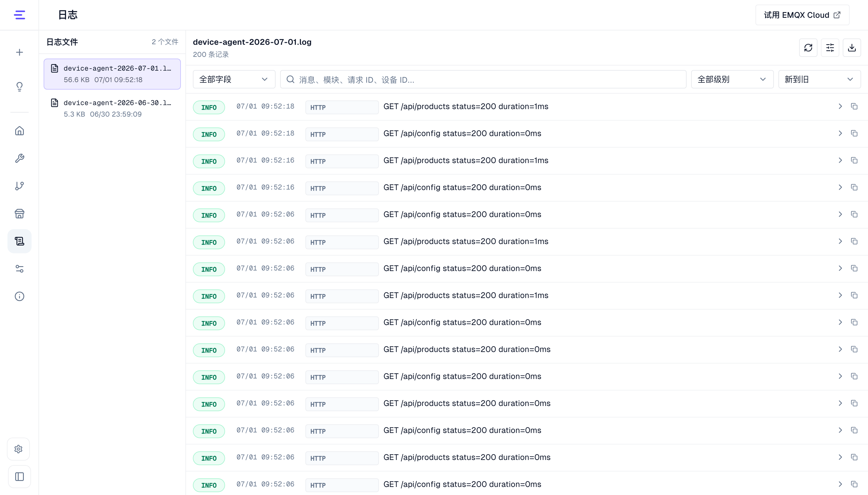The image size is (868, 495).
Task: Refresh the log records list
Action: [808, 48]
